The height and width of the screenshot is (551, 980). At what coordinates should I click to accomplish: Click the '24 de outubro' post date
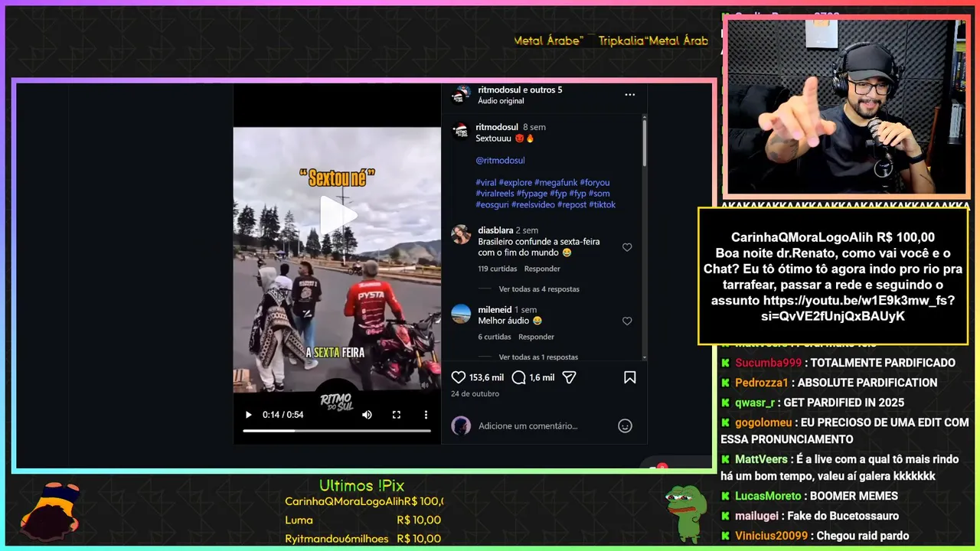click(475, 394)
